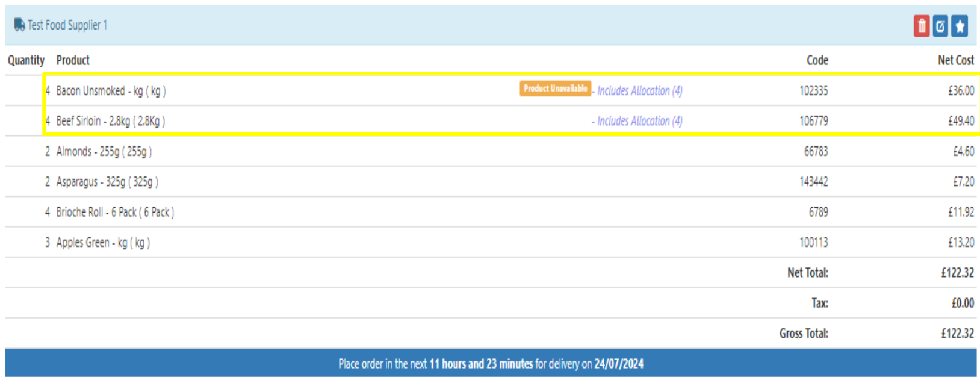980x380 pixels.
Task: Click the Product Unavailable orange badge
Action: 555,89
